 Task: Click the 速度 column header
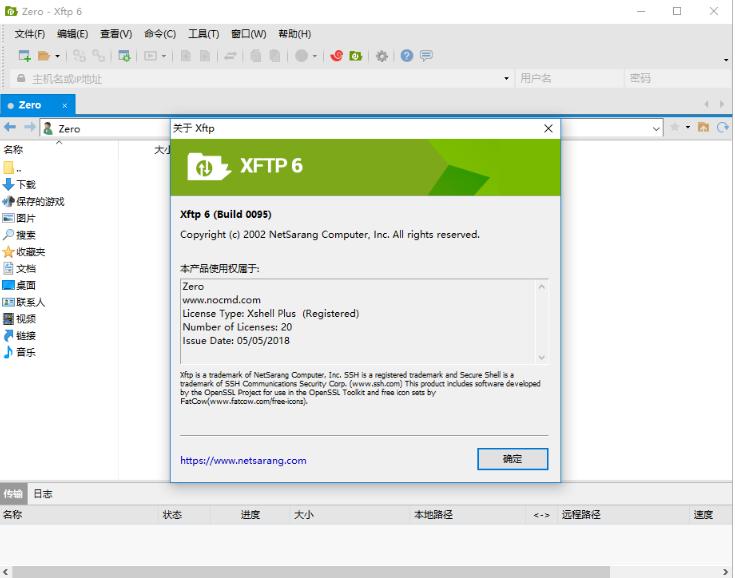[x=703, y=514]
